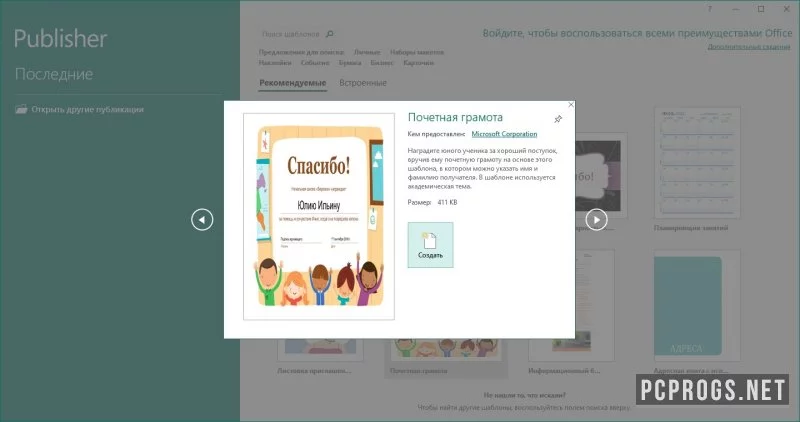The height and width of the screenshot is (422, 800).
Task: Select the Бизнес search suggestion
Action: point(382,63)
